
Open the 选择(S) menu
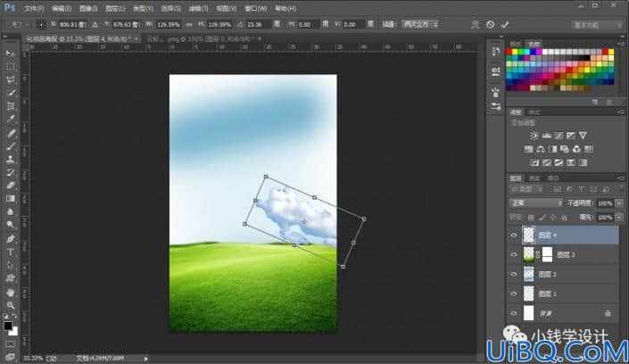[x=170, y=8]
